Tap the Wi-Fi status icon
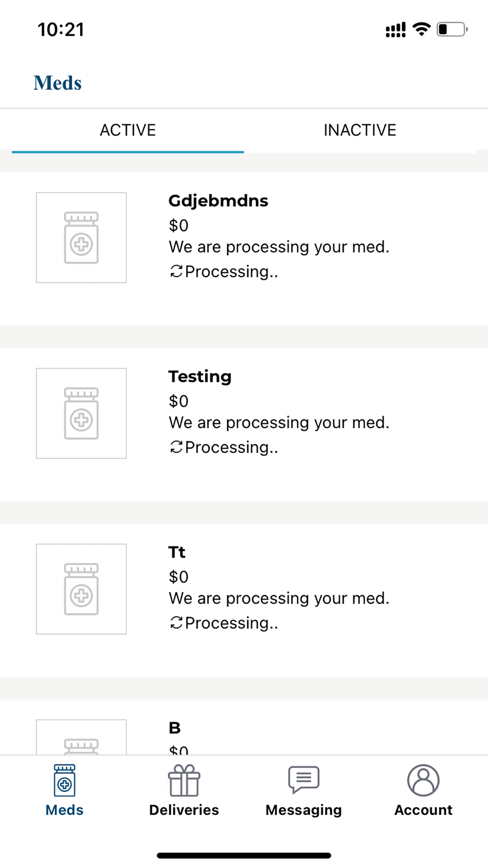Image resolution: width=488 pixels, height=868 pixels. tap(421, 29)
